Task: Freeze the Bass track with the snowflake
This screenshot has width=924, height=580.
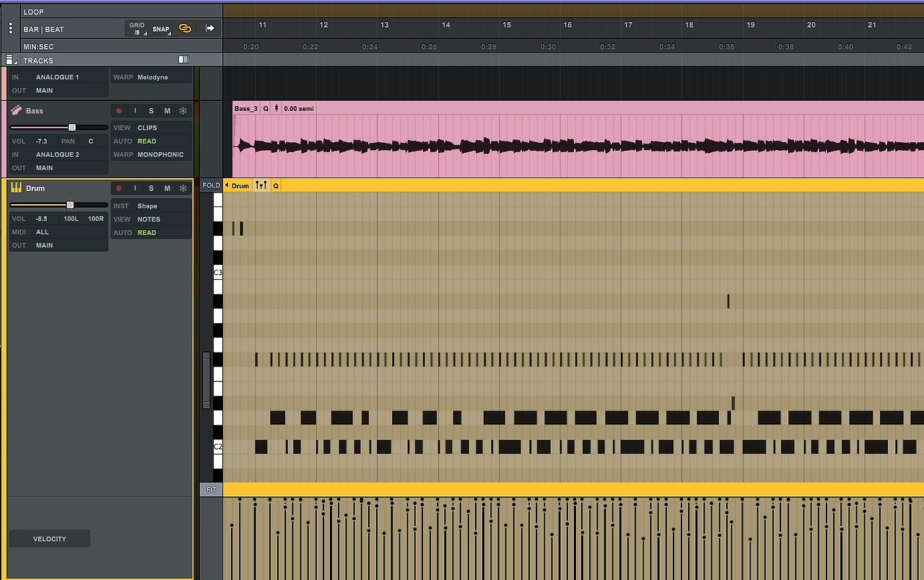Action: pos(183,110)
